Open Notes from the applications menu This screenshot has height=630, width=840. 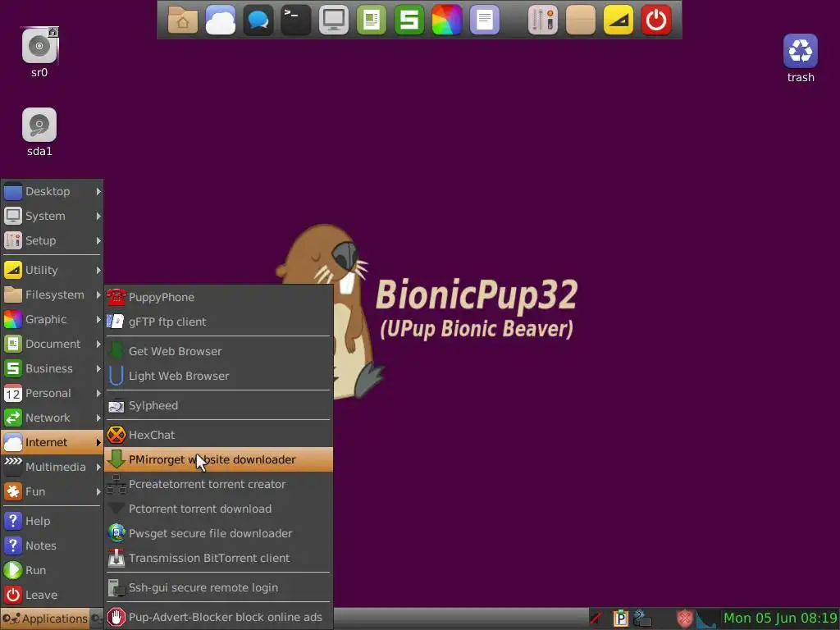[52, 546]
